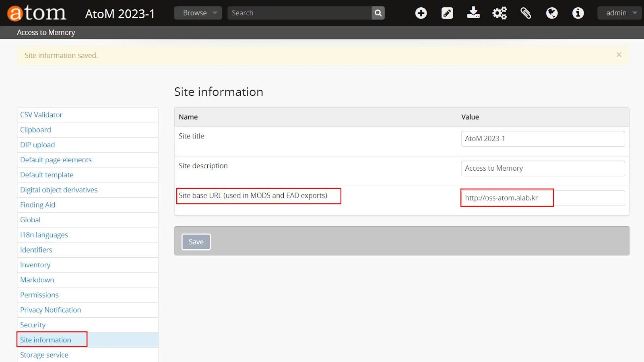The width and height of the screenshot is (644, 362).
Task: Open the CSV Validator settings page
Action: pyautogui.click(x=41, y=115)
